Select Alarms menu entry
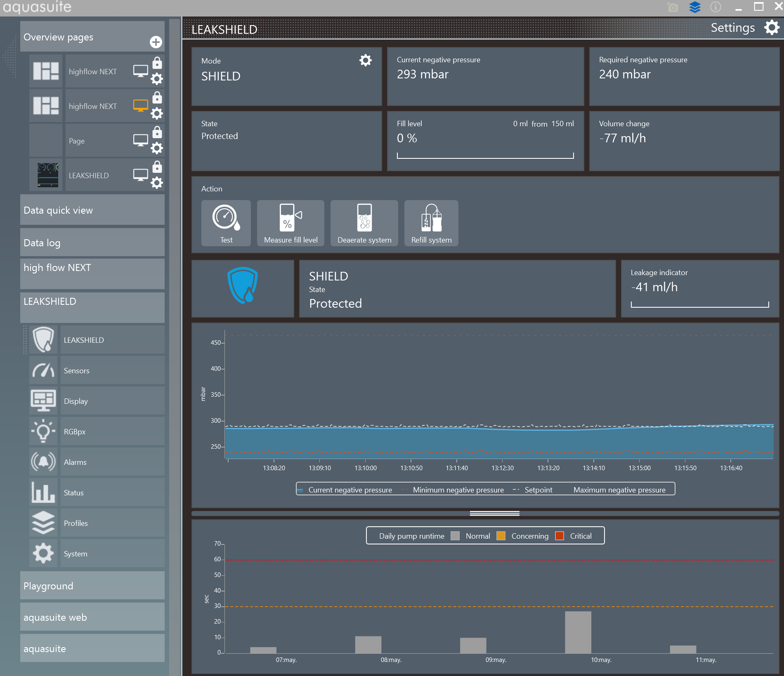Image resolution: width=784 pixels, height=676 pixels. click(112, 462)
